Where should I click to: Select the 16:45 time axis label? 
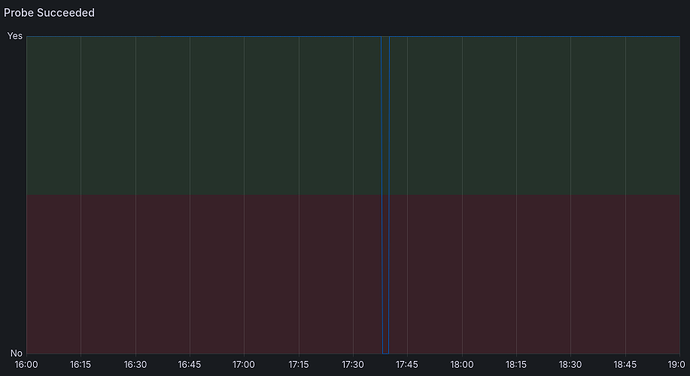[190, 365]
